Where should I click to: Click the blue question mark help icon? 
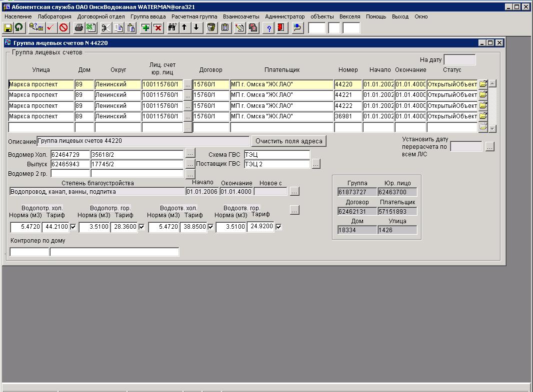pyautogui.click(x=268, y=28)
